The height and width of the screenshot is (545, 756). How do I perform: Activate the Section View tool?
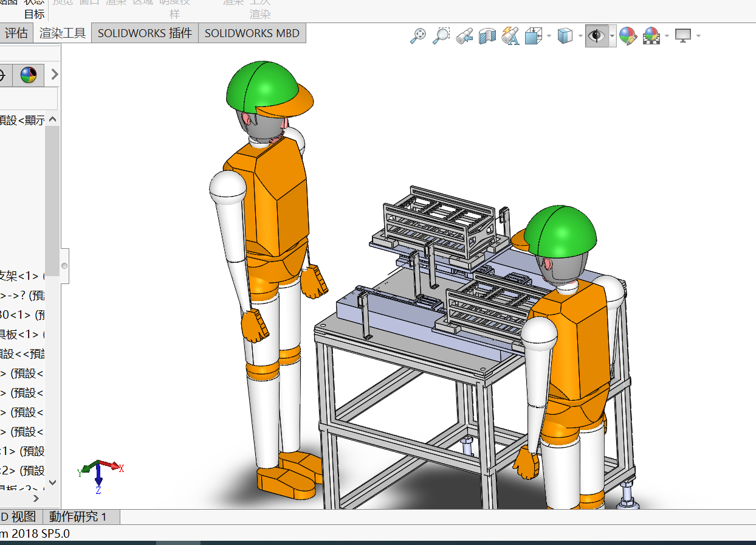point(487,36)
